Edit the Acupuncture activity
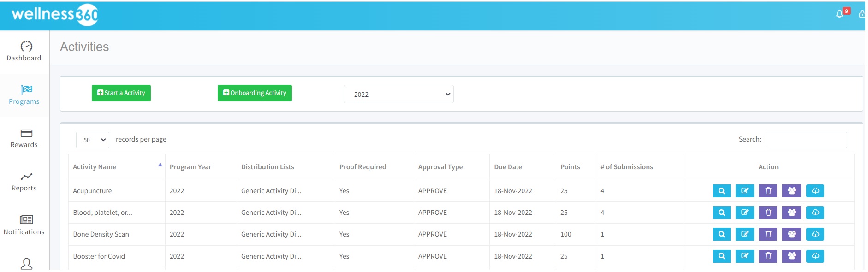868x272 pixels. coord(745,191)
